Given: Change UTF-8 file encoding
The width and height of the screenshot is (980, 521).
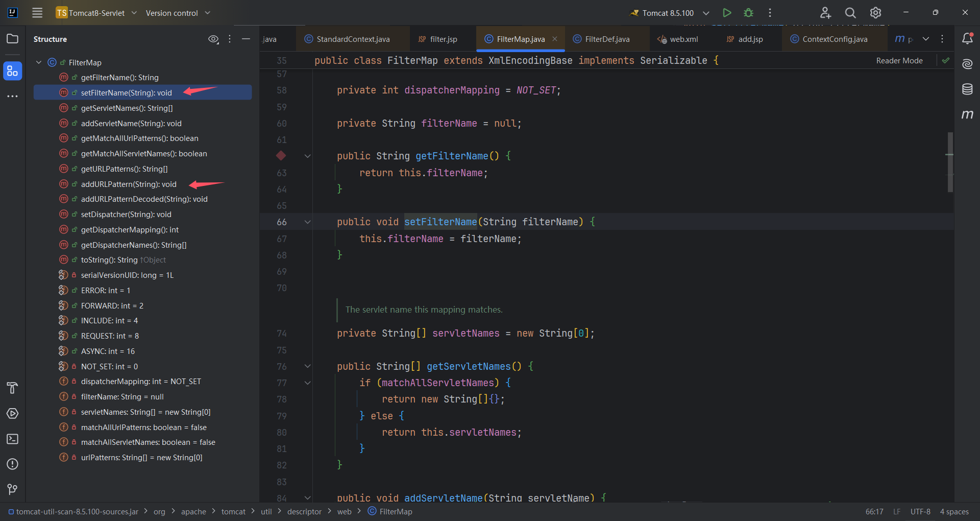Looking at the screenshot, I should (920, 511).
